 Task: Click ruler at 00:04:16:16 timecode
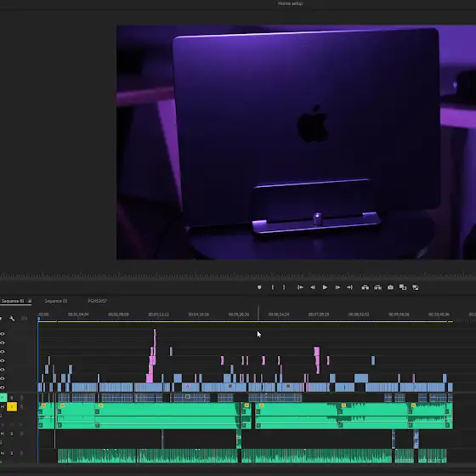tap(199, 314)
